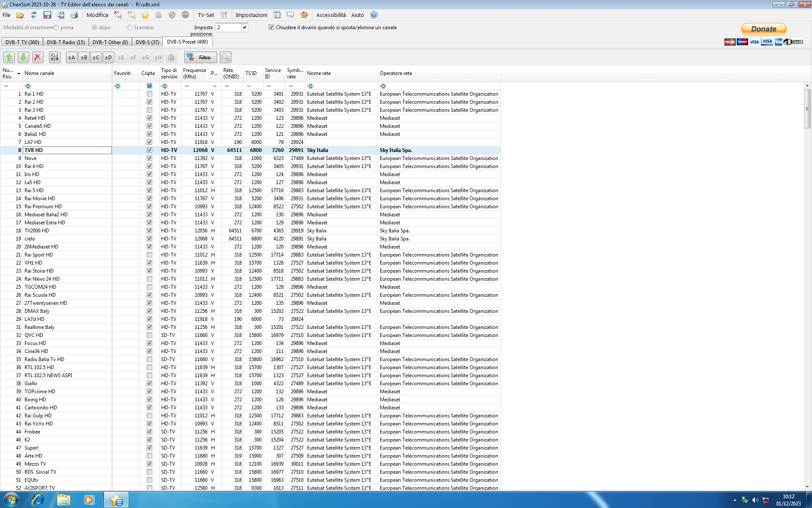Open the Accessibilità menu
Image resolution: width=812 pixels, height=508 pixels.
point(331,15)
